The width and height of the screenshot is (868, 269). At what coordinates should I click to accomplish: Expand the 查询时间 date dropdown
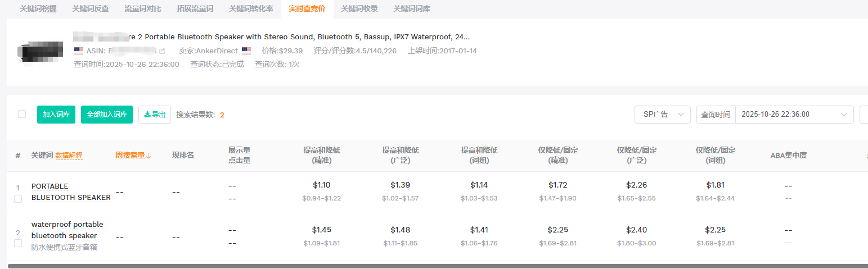click(794, 115)
